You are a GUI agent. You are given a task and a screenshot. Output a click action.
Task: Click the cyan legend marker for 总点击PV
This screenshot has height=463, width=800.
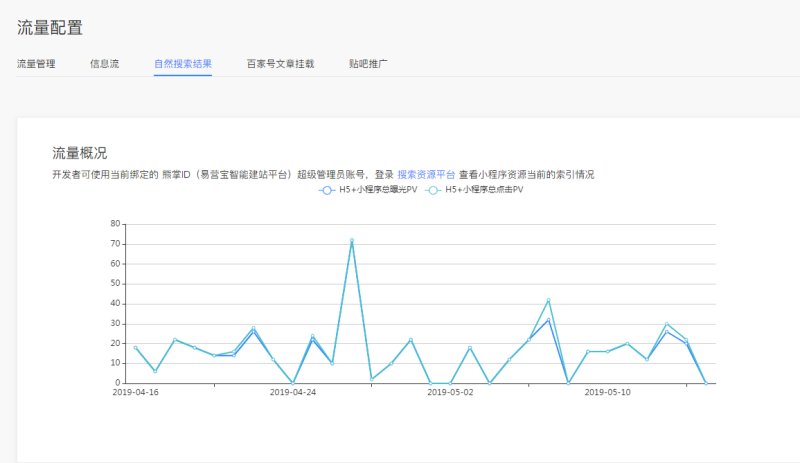[431, 190]
